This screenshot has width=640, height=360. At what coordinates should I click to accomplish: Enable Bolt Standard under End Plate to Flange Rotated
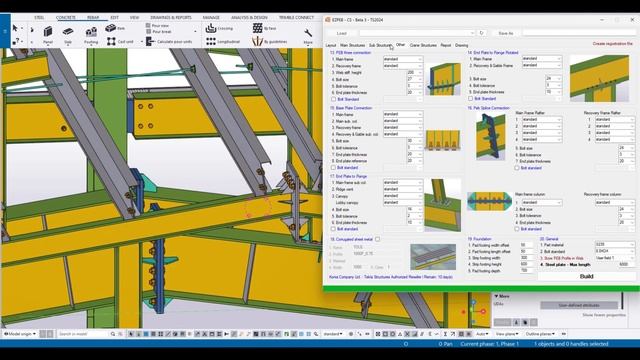pyautogui.click(x=471, y=98)
